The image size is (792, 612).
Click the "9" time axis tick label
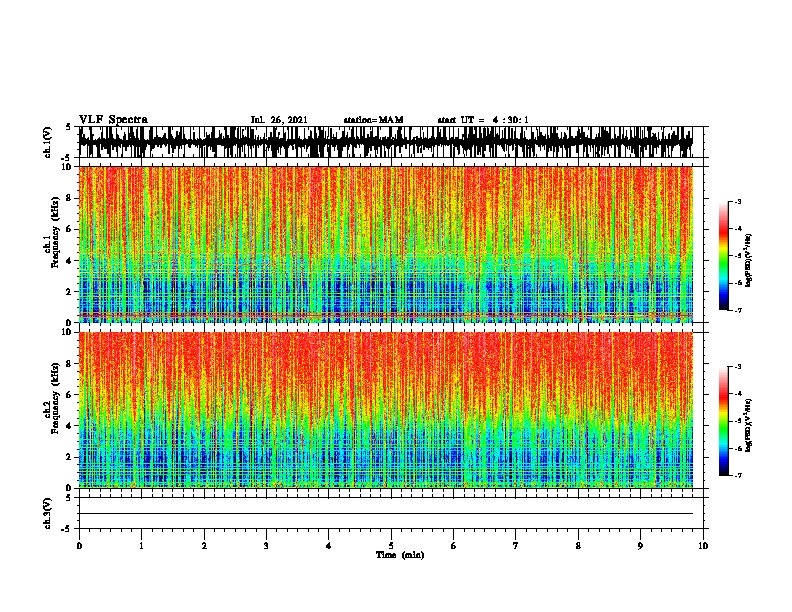(x=640, y=545)
